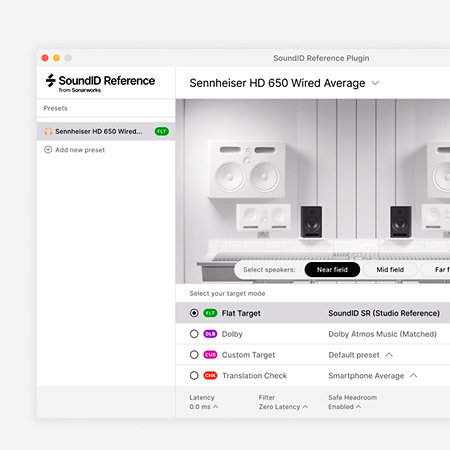Click the Dolby Atmos Music (Matched) text
This screenshot has width=450, height=450.
382,334
